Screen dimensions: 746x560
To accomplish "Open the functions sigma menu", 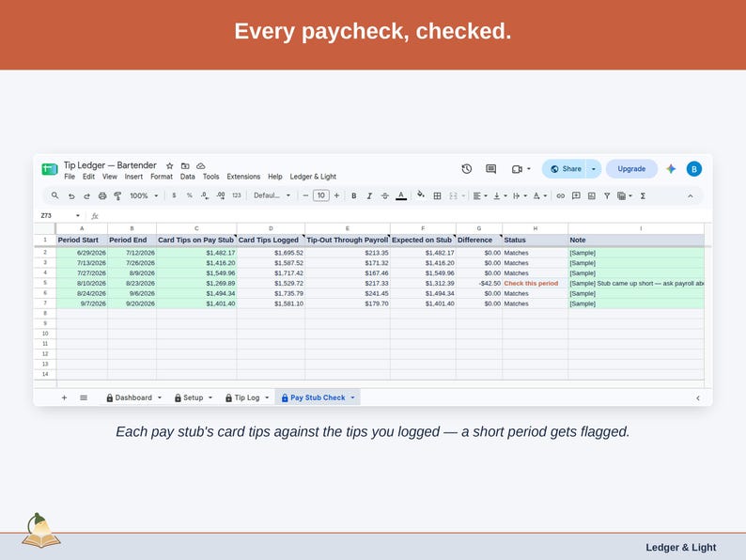I will [643, 196].
